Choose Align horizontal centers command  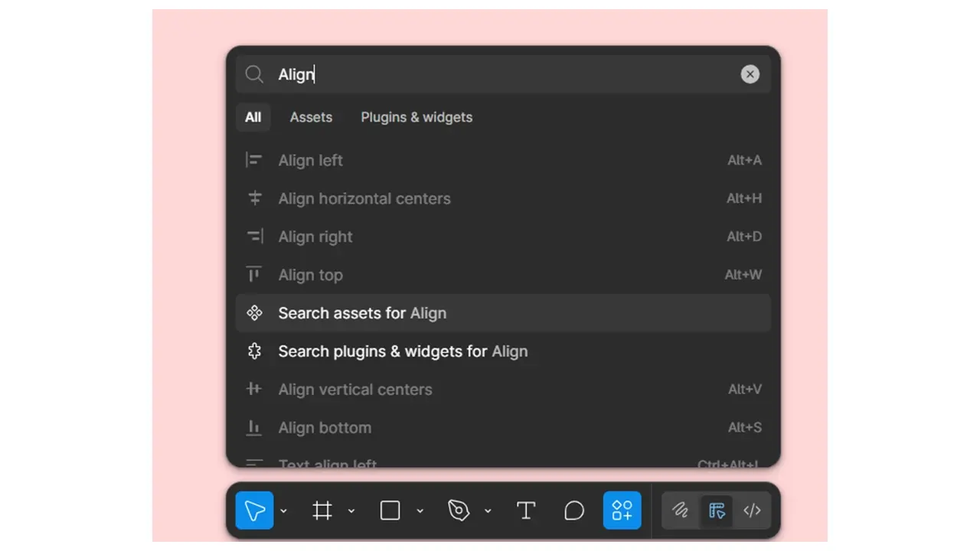[x=503, y=198]
